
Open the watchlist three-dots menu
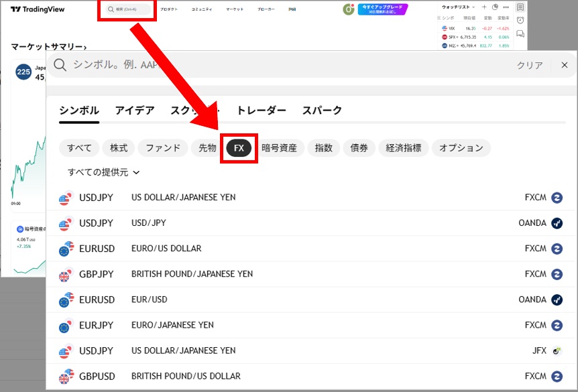(504, 7)
